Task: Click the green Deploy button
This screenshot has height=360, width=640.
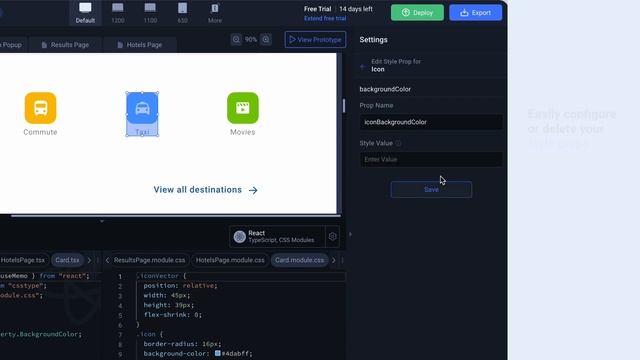Action: pos(417,13)
